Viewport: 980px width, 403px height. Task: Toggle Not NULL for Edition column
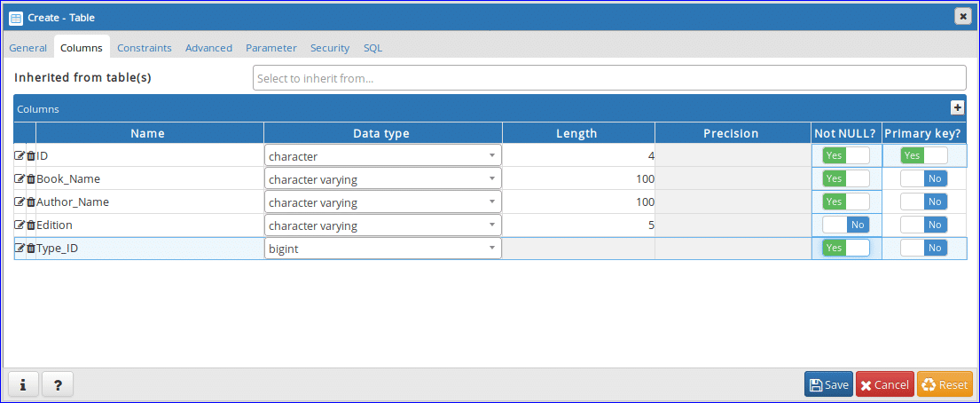845,225
